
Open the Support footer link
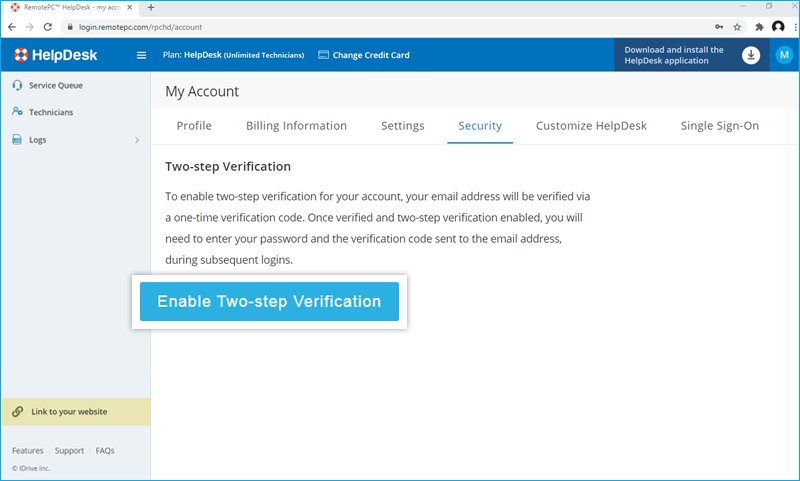pos(69,451)
